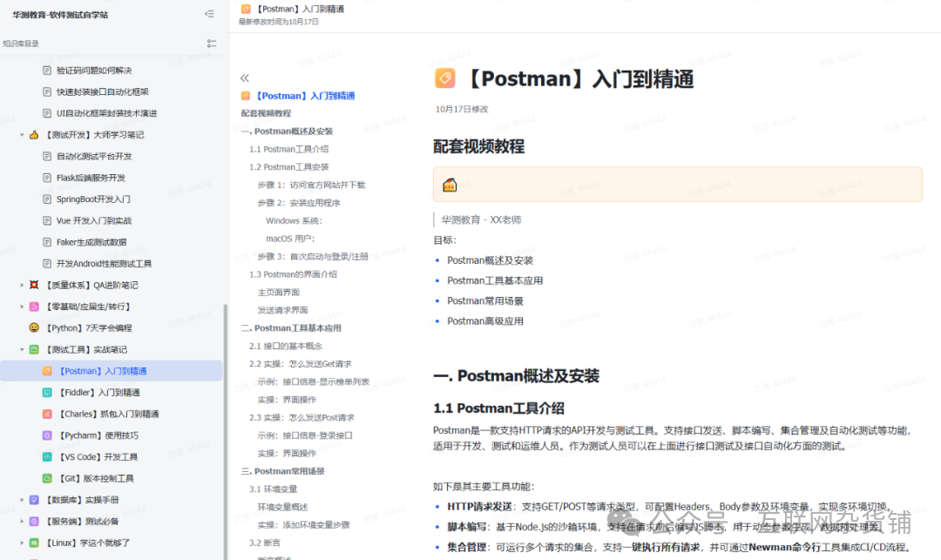Viewport: 941px width, 560px height.
Task: Jump to 步骤 2：安装应用程序 in outline
Action: pyautogui.click(x=299, y=203)
